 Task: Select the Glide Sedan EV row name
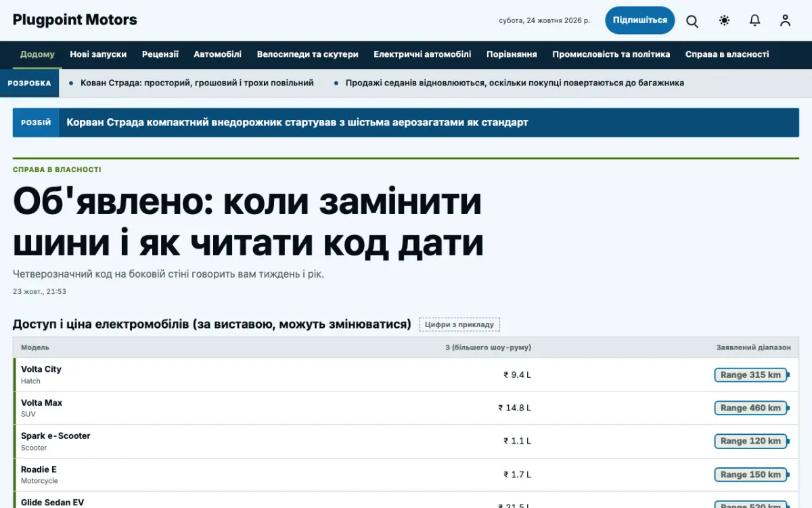[53, 502]
